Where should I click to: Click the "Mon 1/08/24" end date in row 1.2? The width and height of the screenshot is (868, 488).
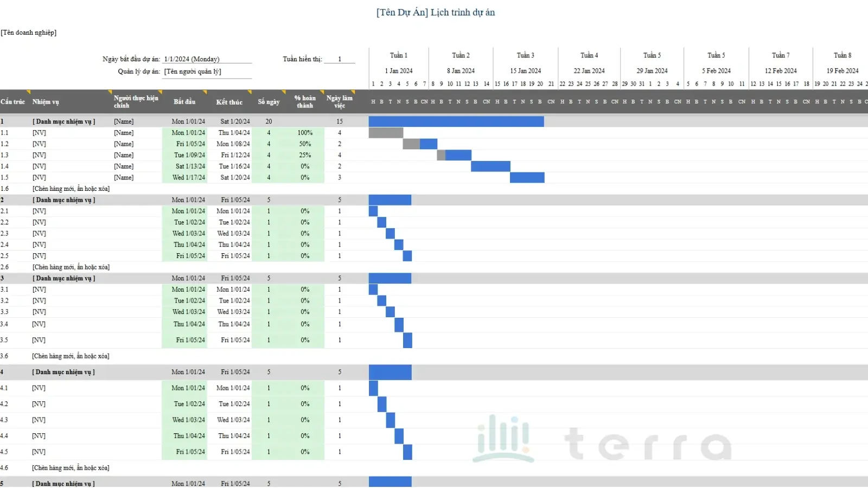[x=233, y=144]
